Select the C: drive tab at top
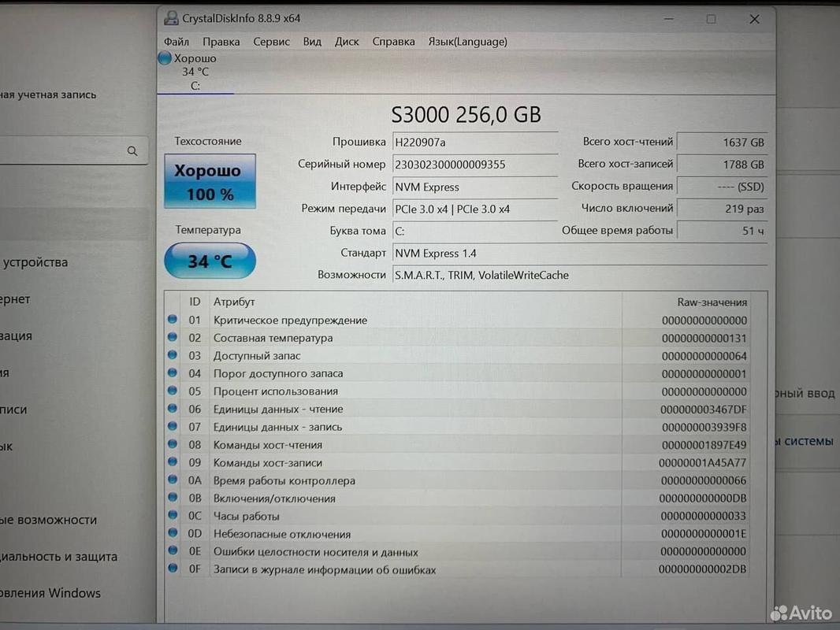Viewport: 840px width, 630px height. [x=195, y=72]
